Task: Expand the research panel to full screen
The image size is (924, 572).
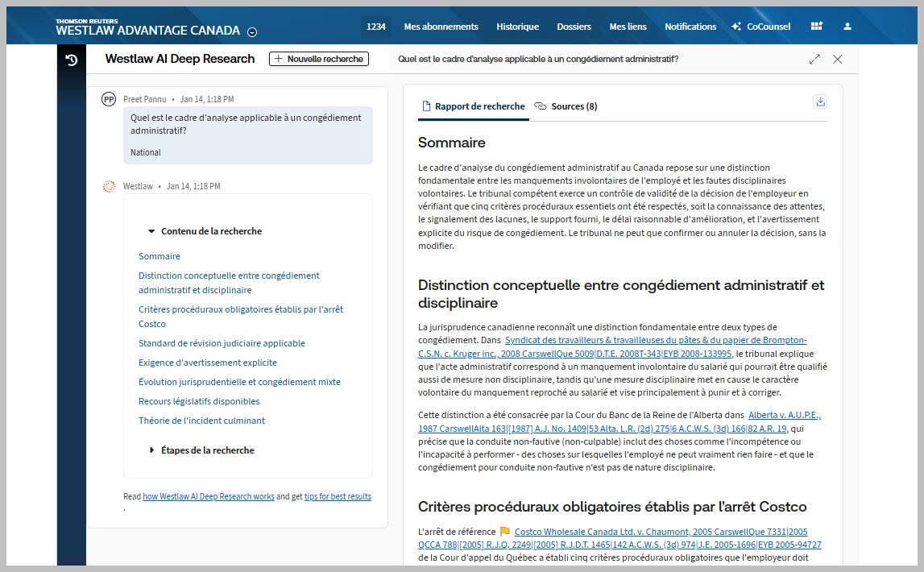Action: (814, 59)
